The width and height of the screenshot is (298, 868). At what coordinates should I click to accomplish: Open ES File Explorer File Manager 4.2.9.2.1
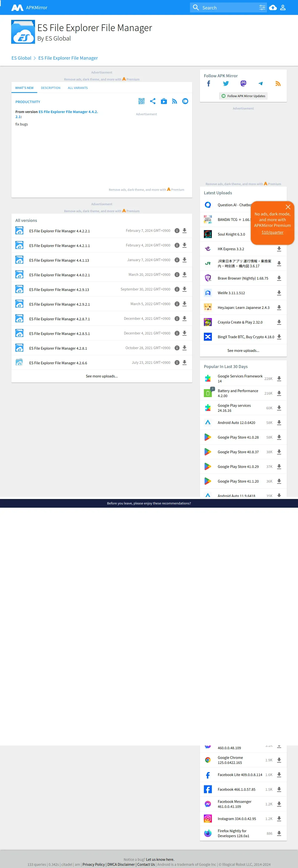[x=60, y=304]
